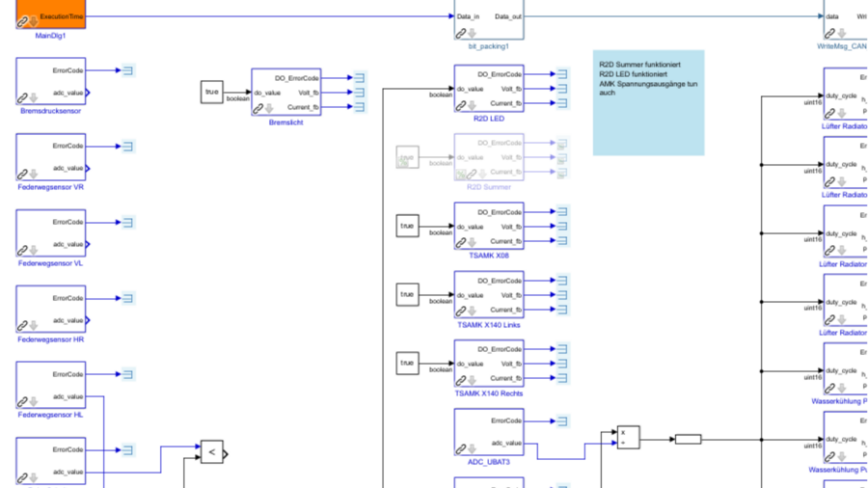Click the R2D Summer block label
This screenshot has height=488, width=868.
(489, 187)
